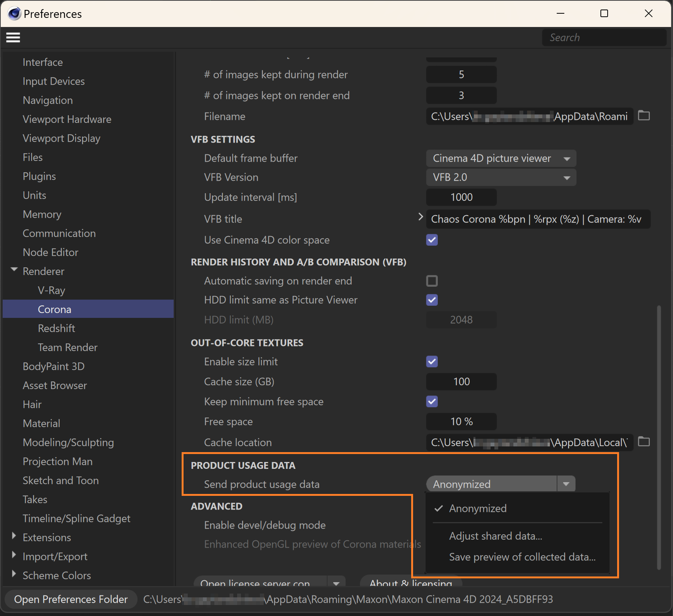Select Files category

[33, 157]
